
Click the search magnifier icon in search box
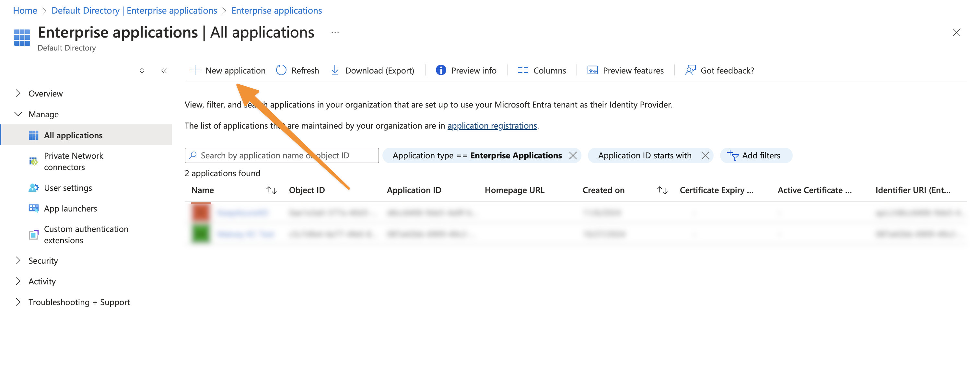[x=193, y=155]
